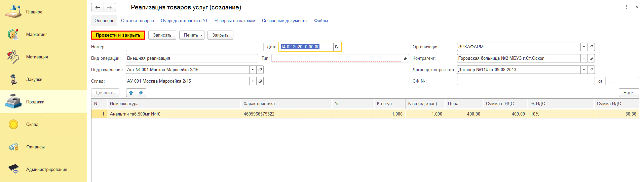This screenshot has height=182, width=644.
Task: Expand the Контрагент dropdown list
Action: pyautogui.click(x=584, y=58)
